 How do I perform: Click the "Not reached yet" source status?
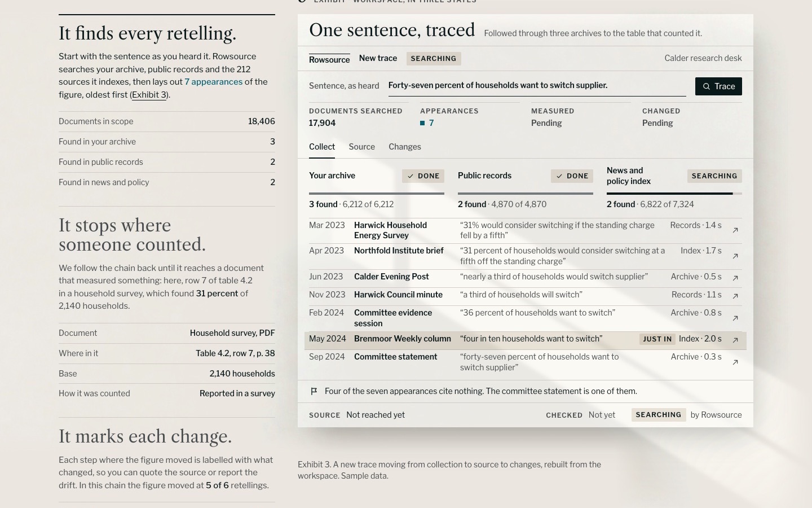tap(376, 415)
